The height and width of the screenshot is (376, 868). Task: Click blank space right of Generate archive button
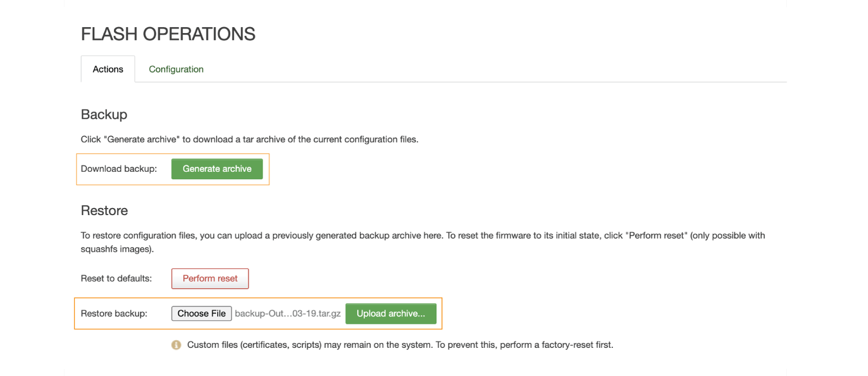click(434, 169)
